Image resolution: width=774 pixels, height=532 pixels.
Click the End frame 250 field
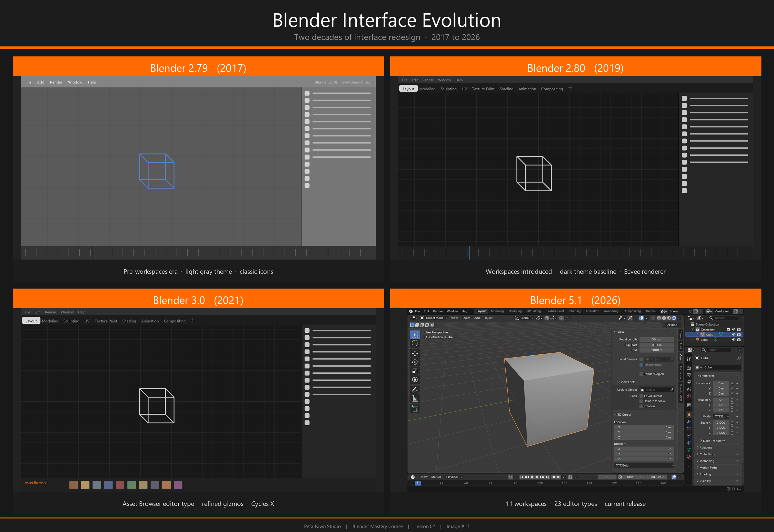[656, 477]
